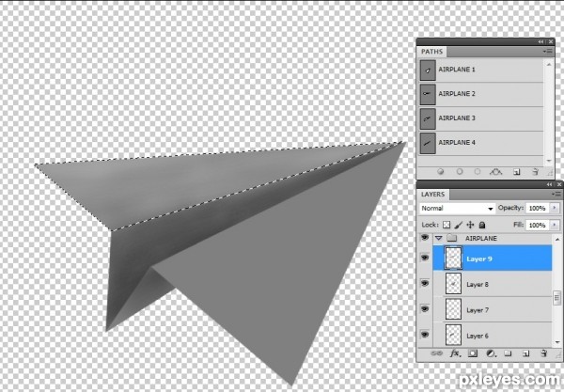Toggle lock transparent pixels

click(x=446, y=225)
